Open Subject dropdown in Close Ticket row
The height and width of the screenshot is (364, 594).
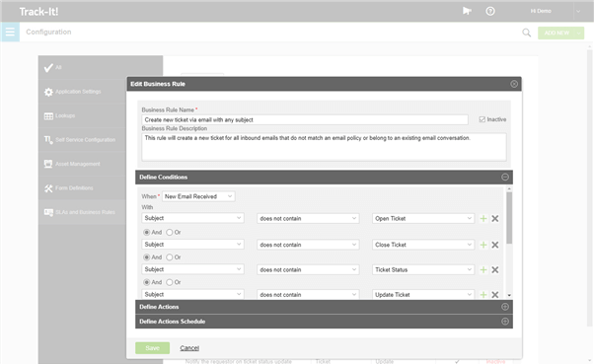tap(192, 245)
